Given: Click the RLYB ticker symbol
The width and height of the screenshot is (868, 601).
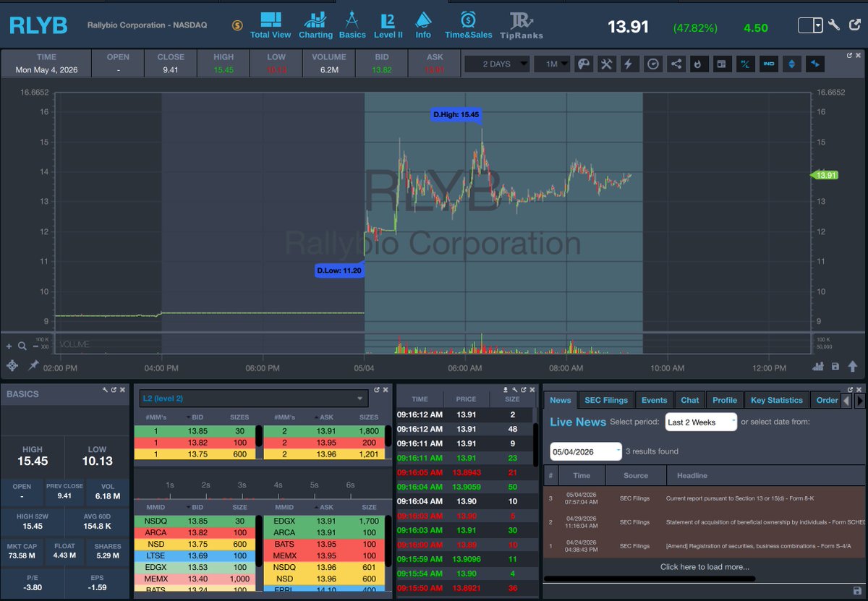Looking at the screenshot, I should [38, 25].
